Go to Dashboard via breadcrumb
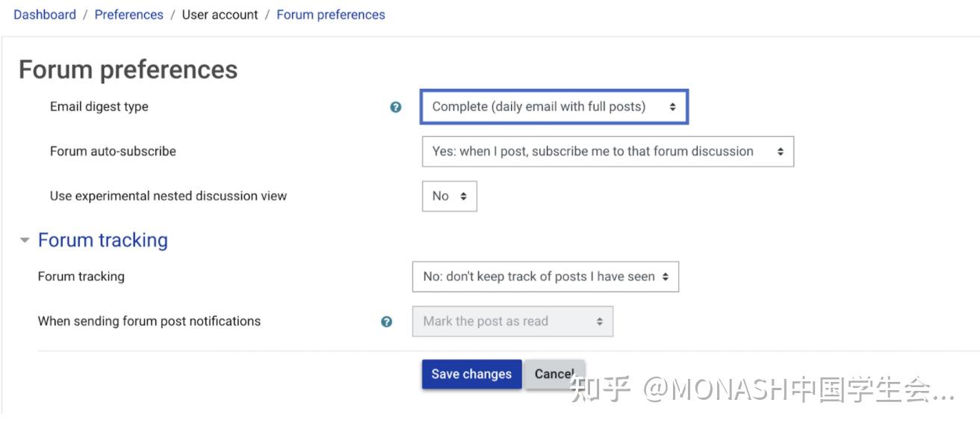The width and height of the screenshot is (980, 429). 45,14
